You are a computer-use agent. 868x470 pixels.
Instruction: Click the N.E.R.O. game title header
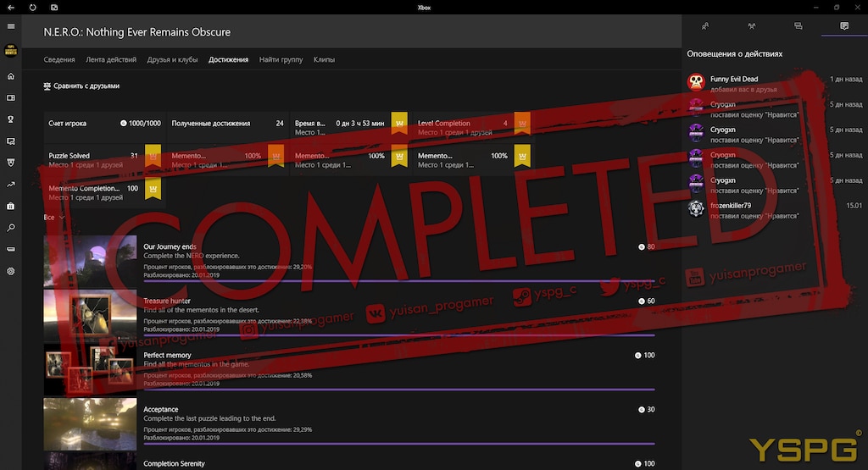click(x=136, y=32)
